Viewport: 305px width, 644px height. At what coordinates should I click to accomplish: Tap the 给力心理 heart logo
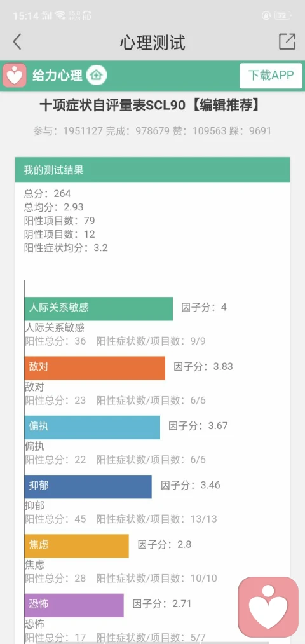(15, 76)
